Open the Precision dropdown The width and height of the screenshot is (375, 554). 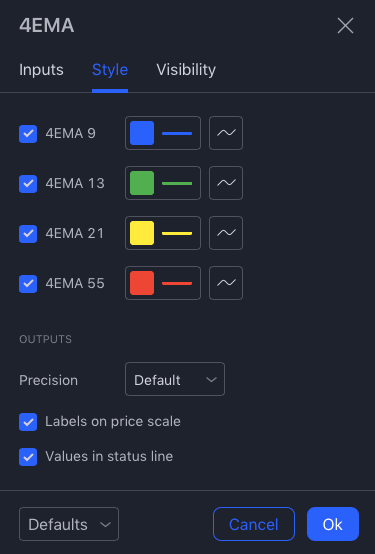coord(175,379)
